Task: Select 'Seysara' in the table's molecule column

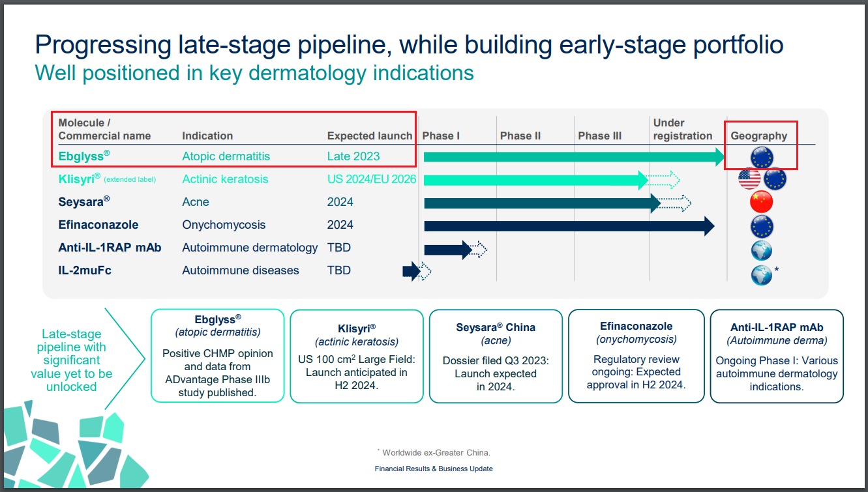Action: [84, 202]
